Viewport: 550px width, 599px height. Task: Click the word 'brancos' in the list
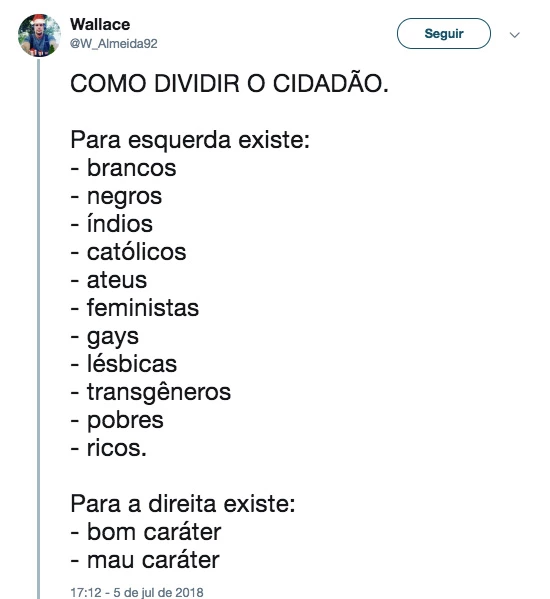[x=131, y=168]
